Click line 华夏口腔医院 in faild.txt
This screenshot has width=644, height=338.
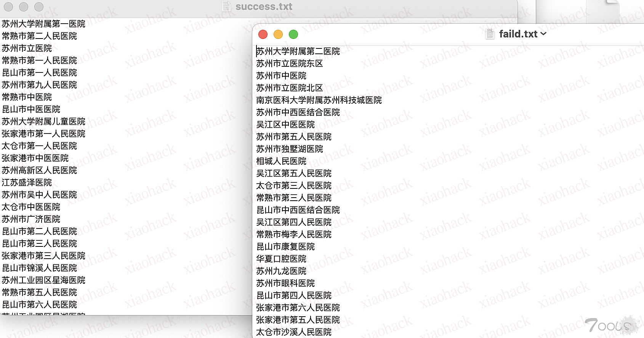[x=281, y=259]
